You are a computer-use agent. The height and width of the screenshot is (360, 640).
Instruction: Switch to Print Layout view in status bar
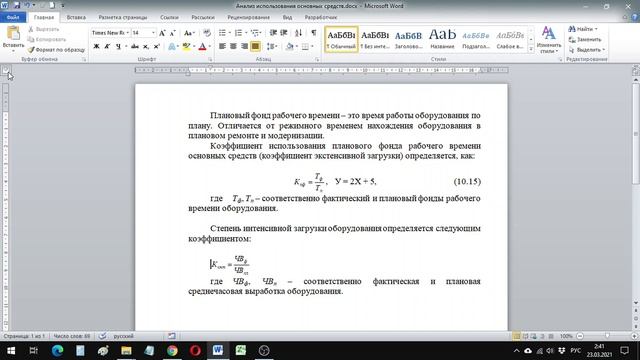(x=516, y=336)
